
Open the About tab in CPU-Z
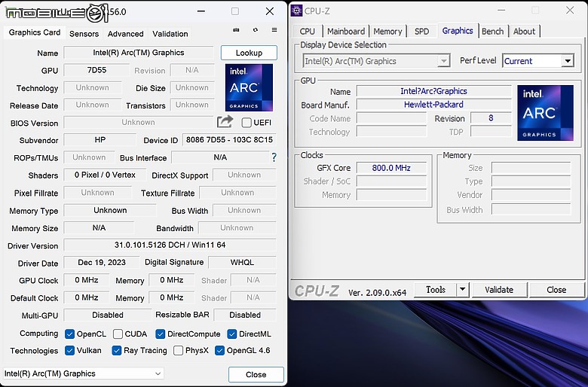[524, 32]
